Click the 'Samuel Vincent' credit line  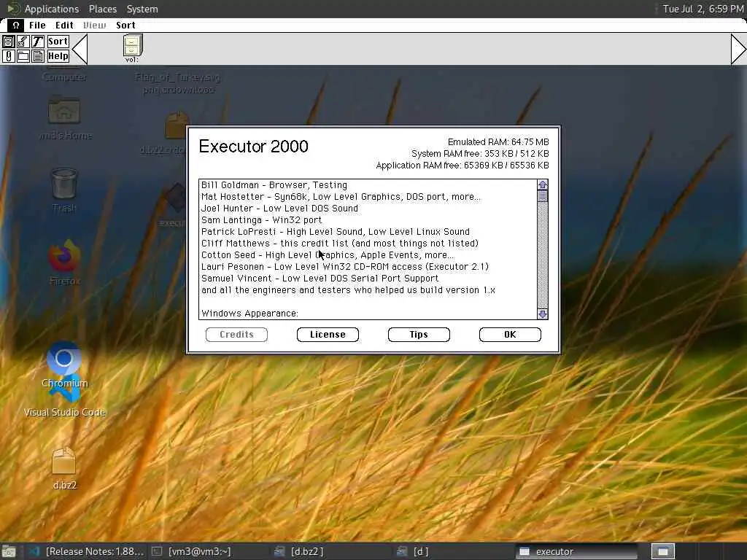tap(320, 278)
